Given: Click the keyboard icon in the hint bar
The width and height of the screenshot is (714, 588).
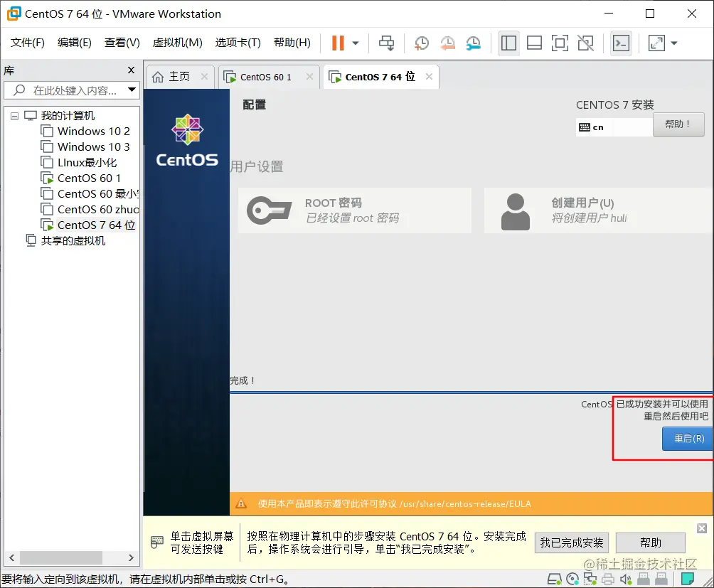Looking at the screenshot, I should (x=156, y=542).
